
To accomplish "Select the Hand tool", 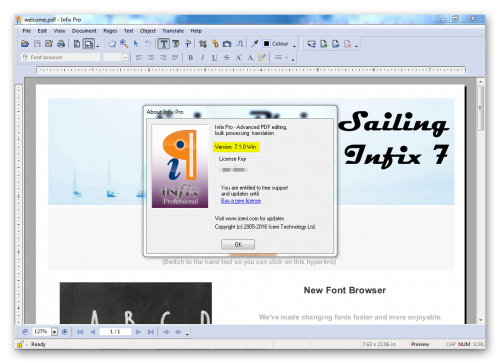I will coord(112,44).
